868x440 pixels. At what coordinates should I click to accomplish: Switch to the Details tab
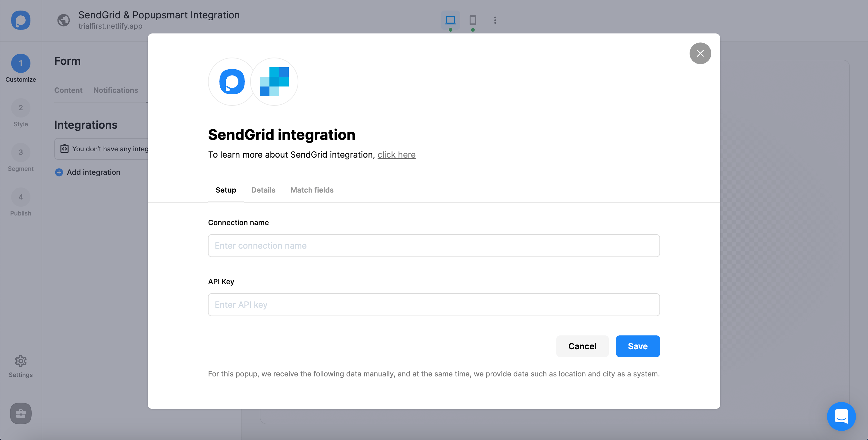coord(263,190)
